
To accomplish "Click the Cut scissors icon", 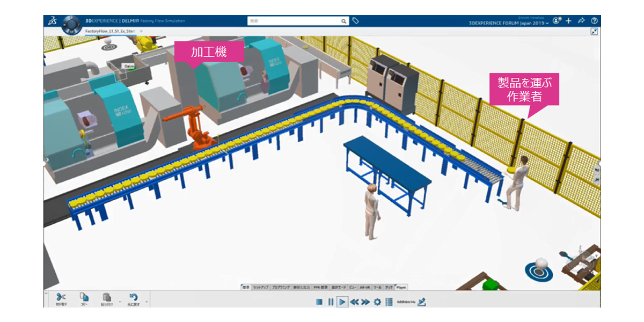I will (60, 297).
